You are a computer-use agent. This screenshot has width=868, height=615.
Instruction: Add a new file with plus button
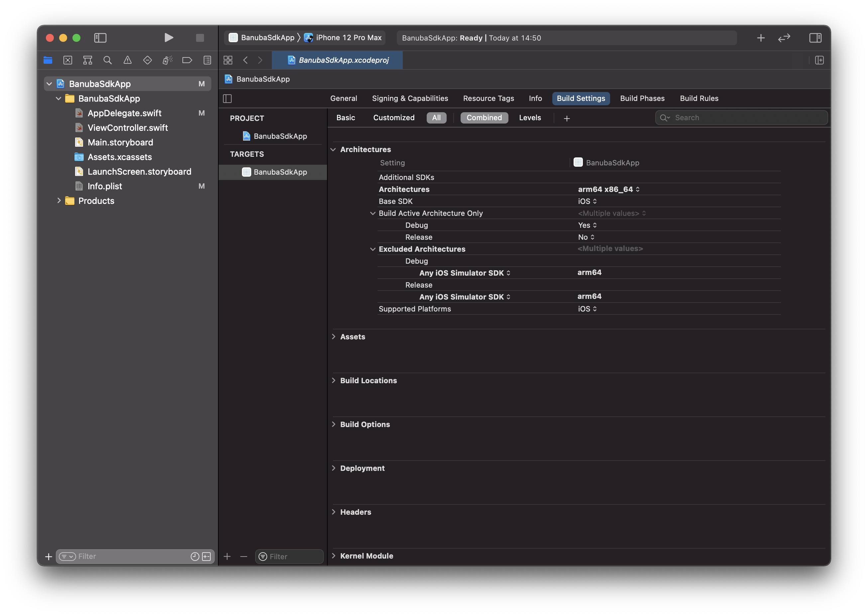pos(49,556)
